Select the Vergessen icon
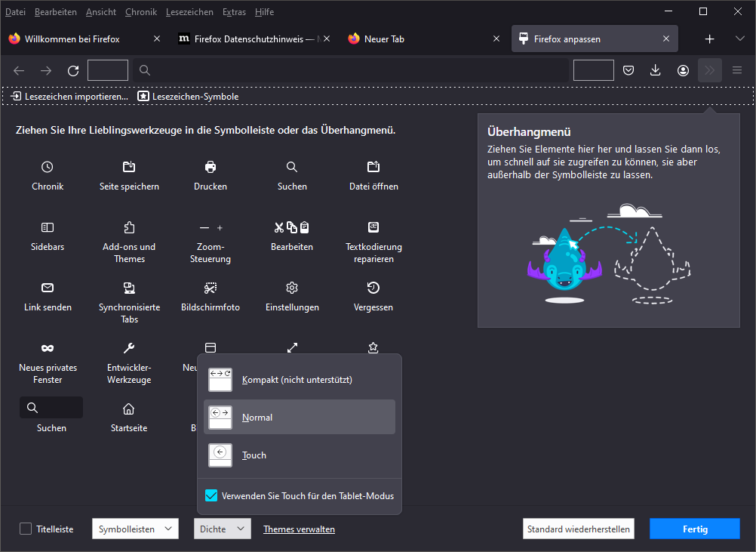This screenshot has height=552, width=756. [x=373, y=288]
